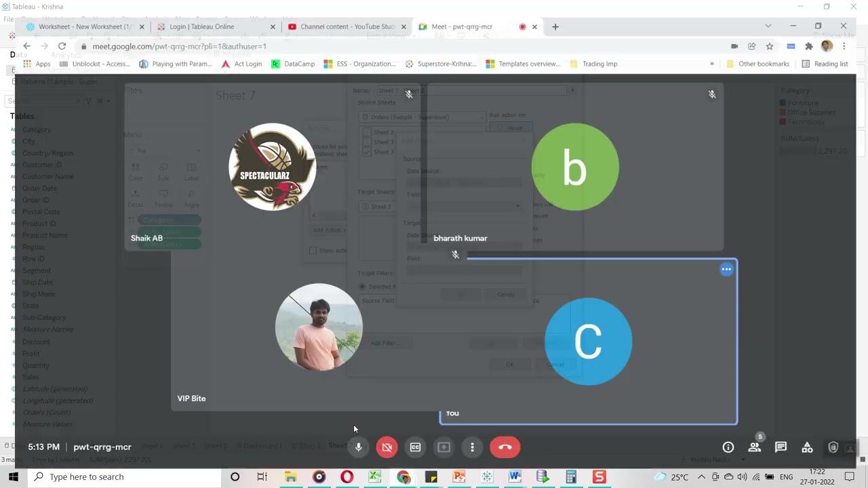
Task: Reload the Meet page
Action: [x=62, y=46]
